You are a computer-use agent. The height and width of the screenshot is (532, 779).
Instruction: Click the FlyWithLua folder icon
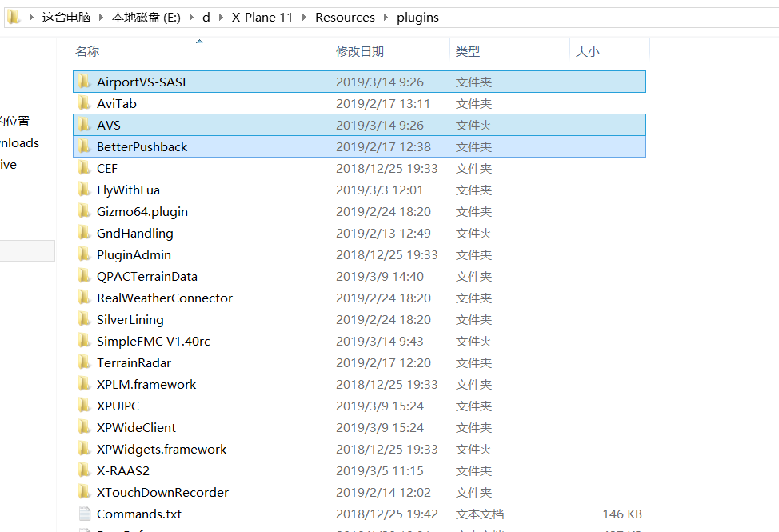coord(84,190)
